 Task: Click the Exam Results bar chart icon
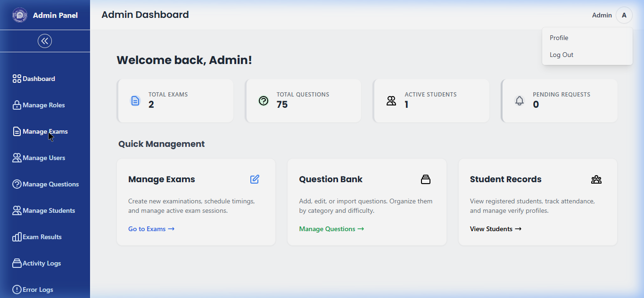[17, 237]
